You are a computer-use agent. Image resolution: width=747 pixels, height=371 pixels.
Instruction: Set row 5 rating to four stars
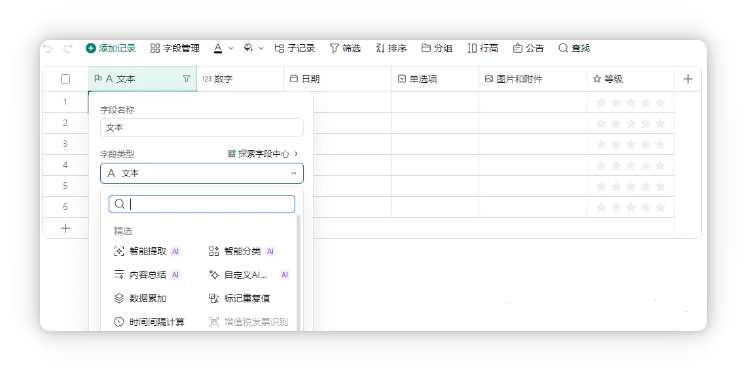point(646,186)
